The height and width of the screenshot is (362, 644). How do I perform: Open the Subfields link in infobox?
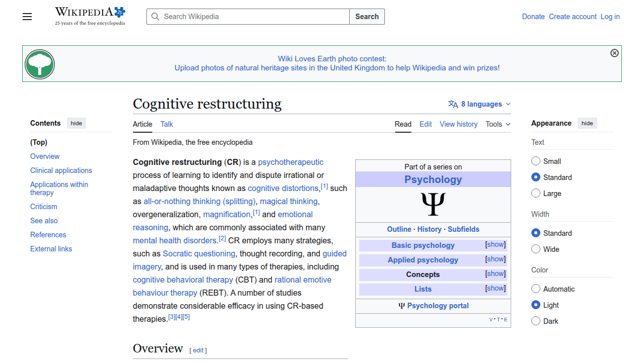click(x=463, y=229)
